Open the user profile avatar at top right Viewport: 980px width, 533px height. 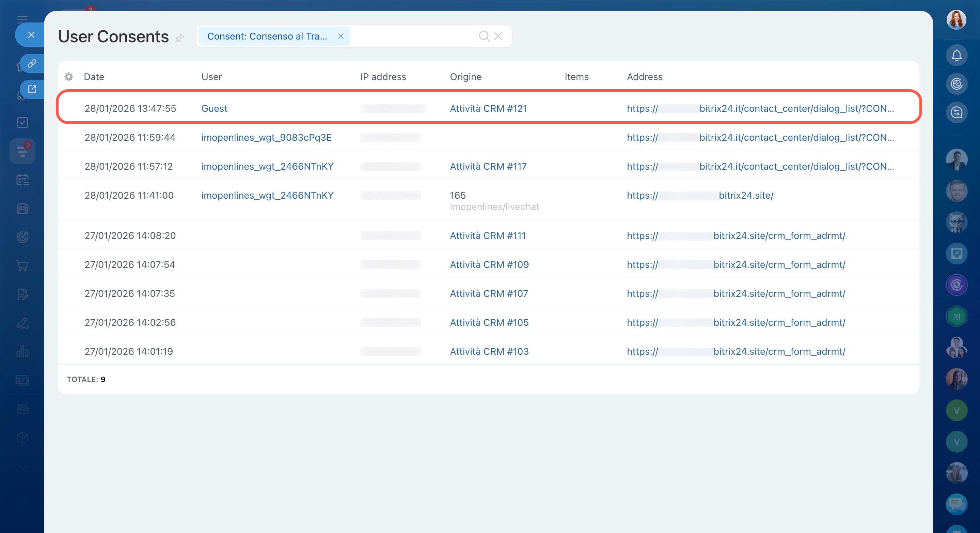(956, 19)
